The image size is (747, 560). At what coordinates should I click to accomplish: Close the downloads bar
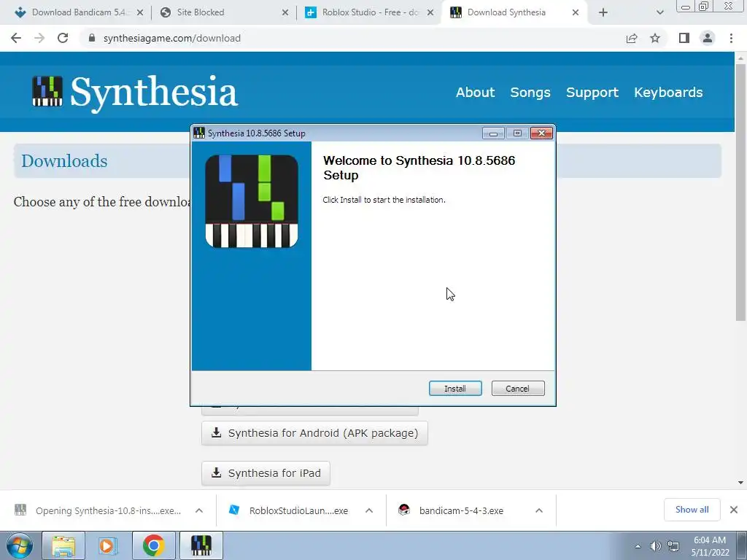pyautogui.click(x=734, y=510)
